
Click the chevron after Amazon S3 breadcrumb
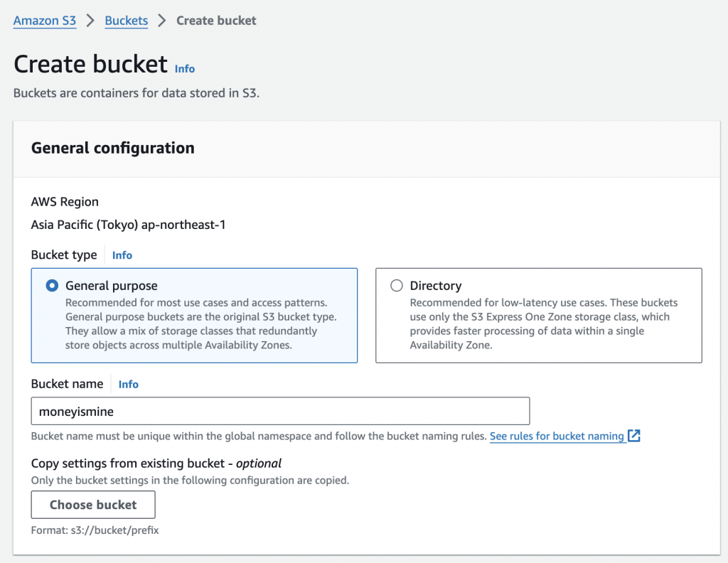tap(90, 21)
